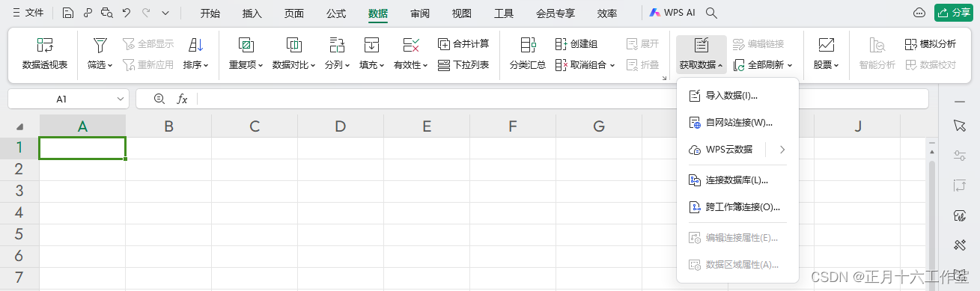Viewport: 980px width, 291px height.
Task: Open the 有效性 dropdown
Action: pyautogui.click(x=410, y=54)
